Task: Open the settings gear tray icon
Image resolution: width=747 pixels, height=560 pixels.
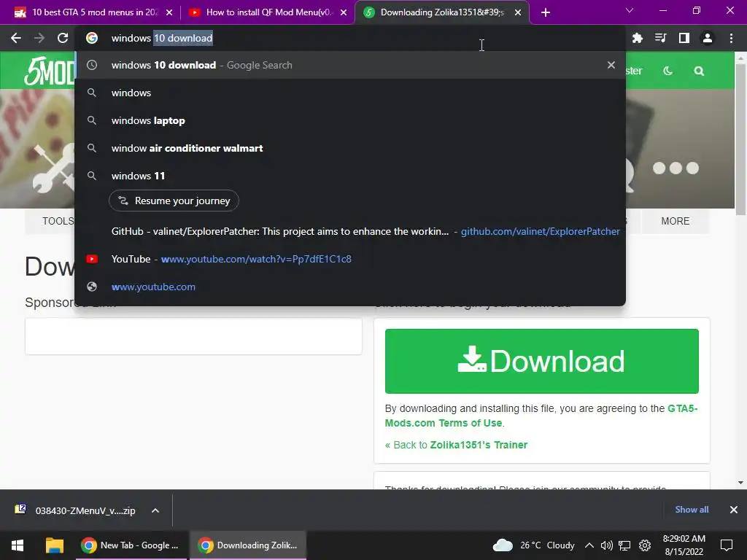Action: (645, 545)
